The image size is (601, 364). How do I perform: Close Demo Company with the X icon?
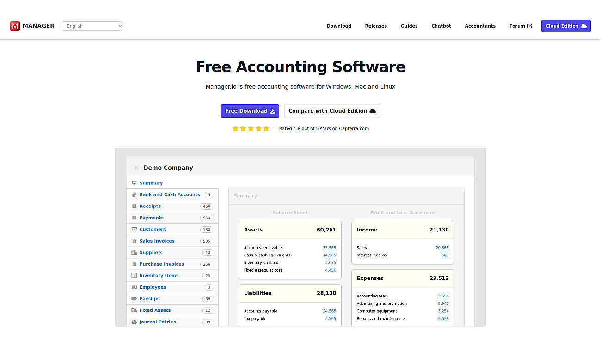(x=136, y=168)
